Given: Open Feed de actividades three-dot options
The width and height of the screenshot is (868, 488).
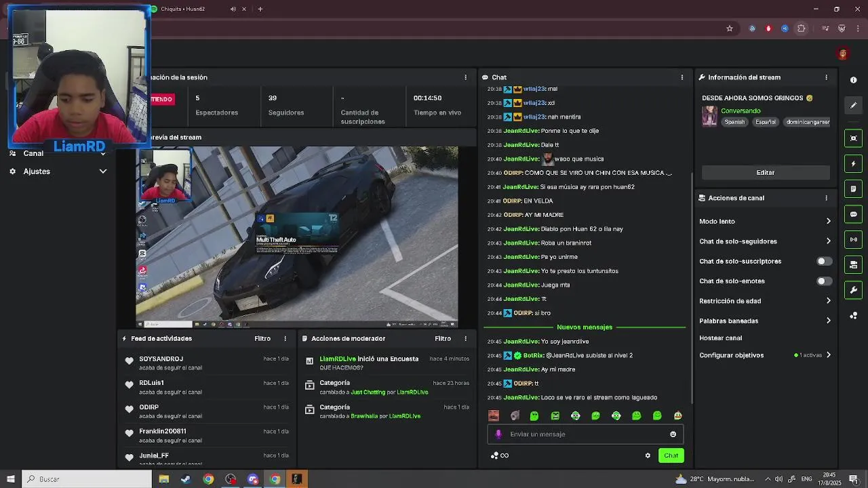Looking at the screenshot, I should (285, 338).
